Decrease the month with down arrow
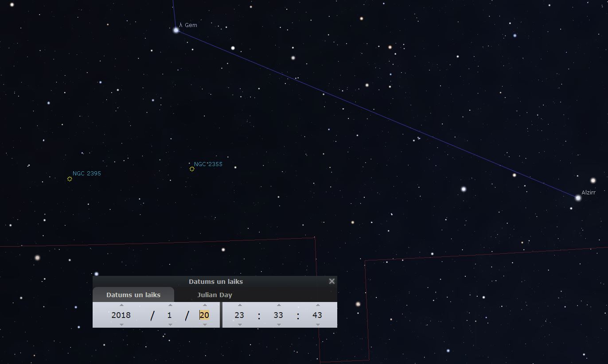The width and height of the screenshot is (608, 364). pos(170,325)
